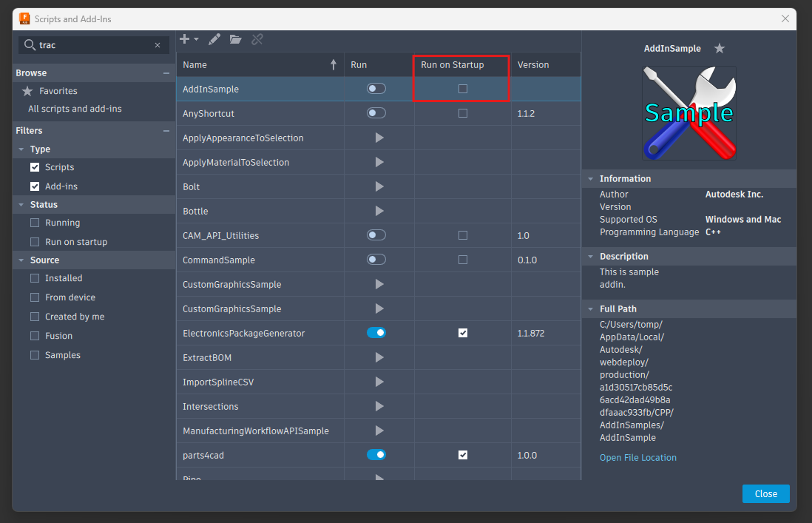
Task: Click the blue Close button
Action: pyautogui.click(x=766, y=494)
